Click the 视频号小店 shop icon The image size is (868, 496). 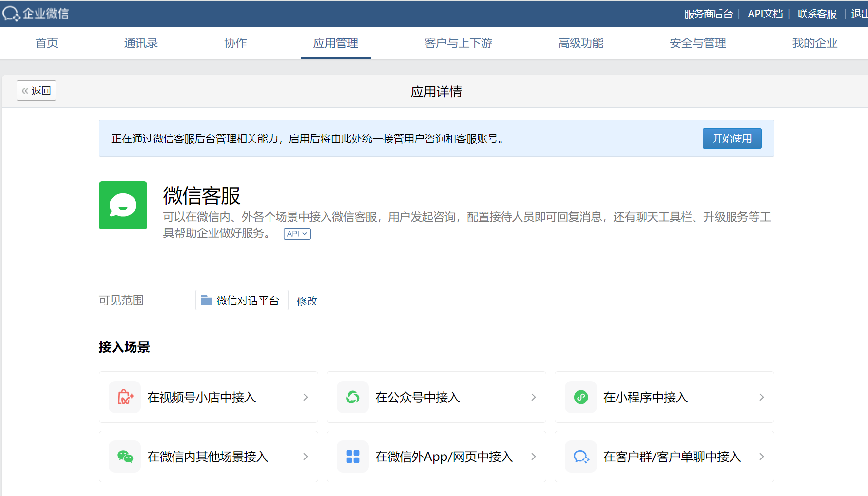(125, 397)
